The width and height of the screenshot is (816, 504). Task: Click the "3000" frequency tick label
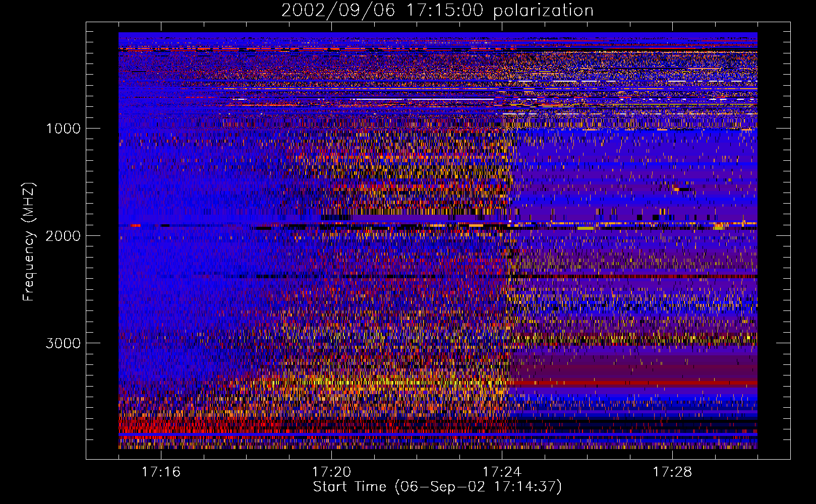(x=63, y=343)
